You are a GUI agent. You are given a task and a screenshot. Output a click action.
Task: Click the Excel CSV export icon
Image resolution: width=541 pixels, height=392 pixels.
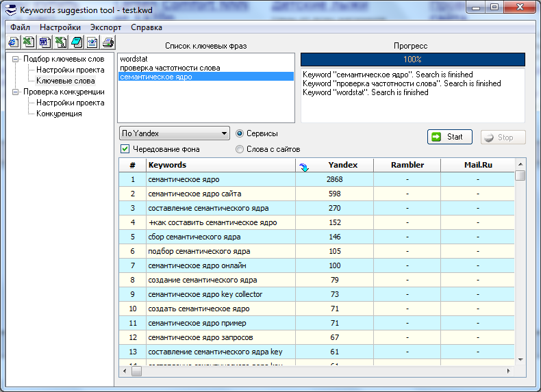pyautogui.click(x=60, y=42)
